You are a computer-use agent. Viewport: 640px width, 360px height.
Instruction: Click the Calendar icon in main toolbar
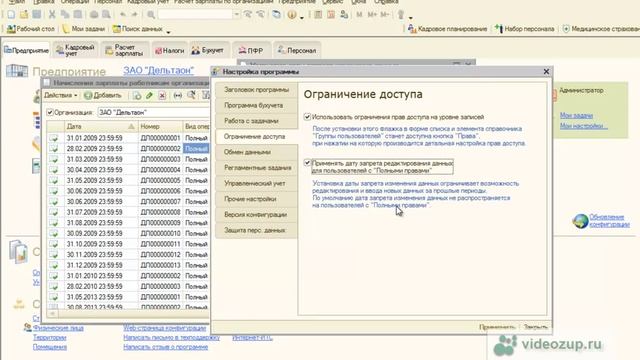tap(331, 15)
